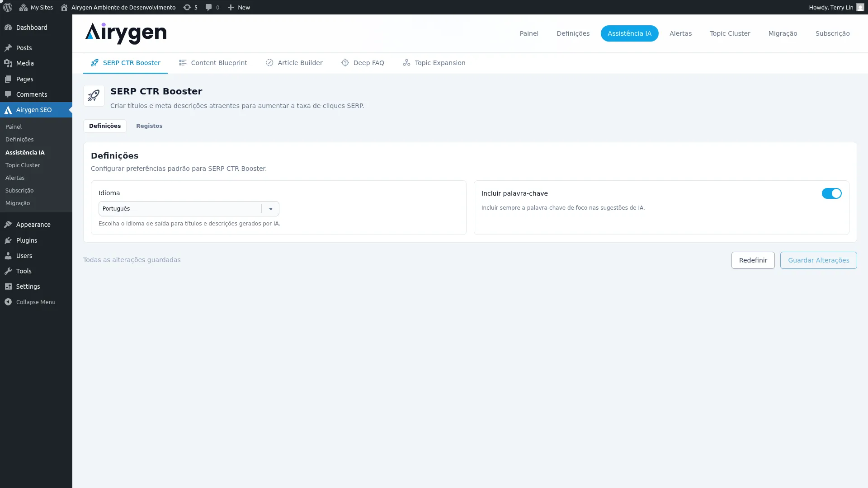Click the 'SERP CTR Booster' page heading
The image size is (868, 488).
[x=156, y=91]
